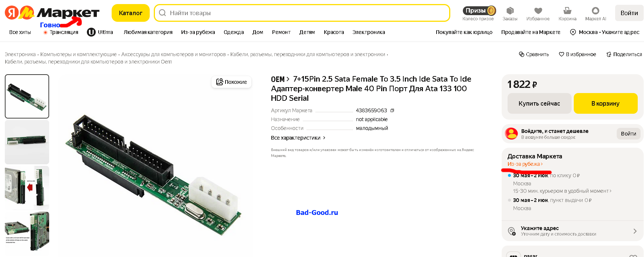Select the Одежда menu item
Screen dimensions: 644x257
pyautogui.click(x=234, y=32)
